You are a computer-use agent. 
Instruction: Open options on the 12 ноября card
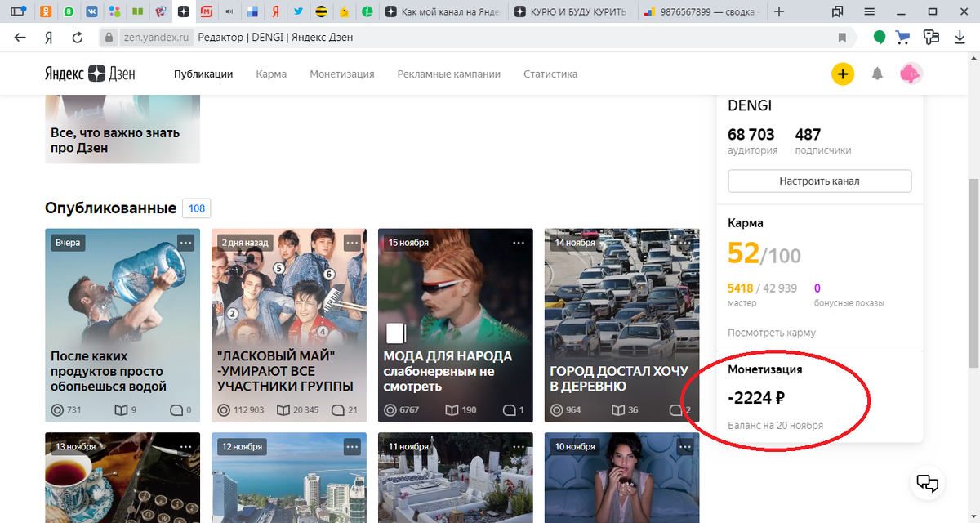[352, 447]
